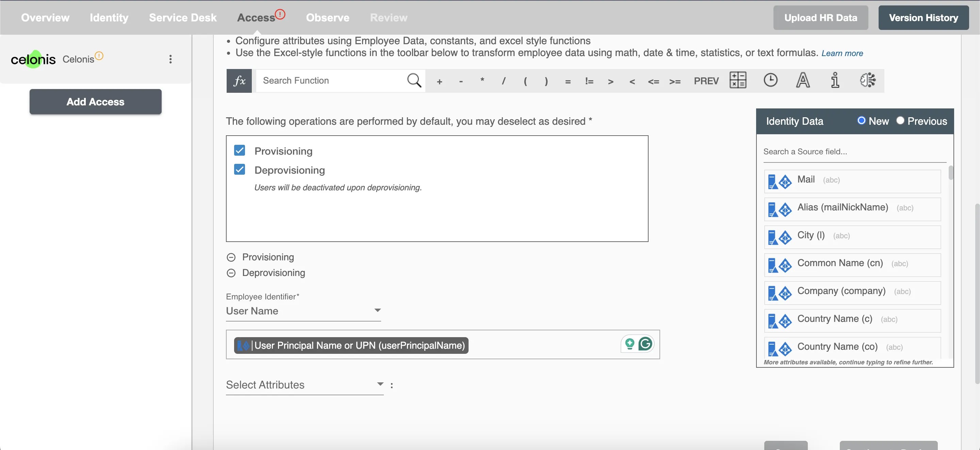Open Celonis three-dot options menu

coord(170,59)
